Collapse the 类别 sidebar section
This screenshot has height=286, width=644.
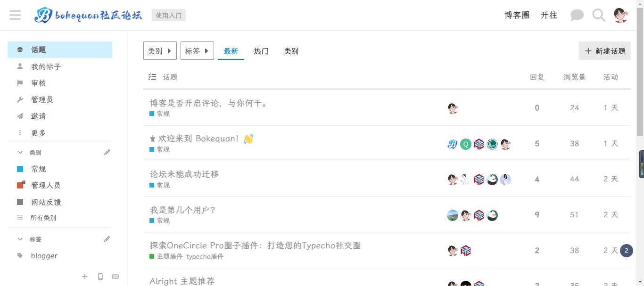coord(20,153)
